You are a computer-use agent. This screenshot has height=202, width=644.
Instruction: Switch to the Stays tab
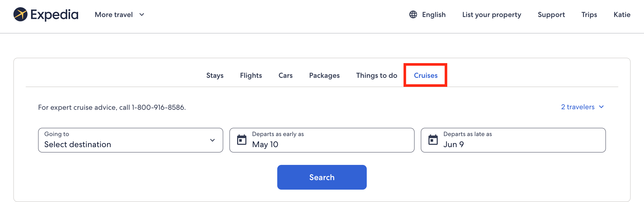[x=215, y=75]
